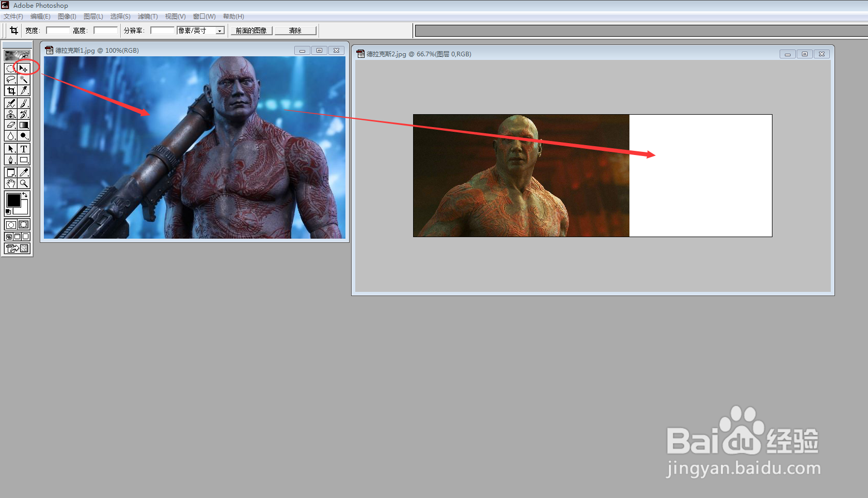Click the 德拉克斯1.jpg image canvas
Image resolution: width=868 pixels, height=498 pixels.
(x=195, y=147)
